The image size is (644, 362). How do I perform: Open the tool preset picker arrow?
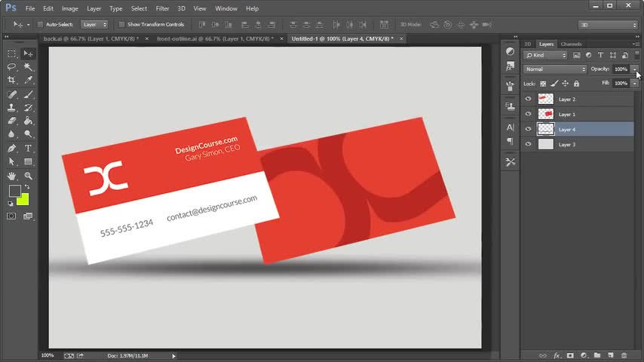click(28, 25)
